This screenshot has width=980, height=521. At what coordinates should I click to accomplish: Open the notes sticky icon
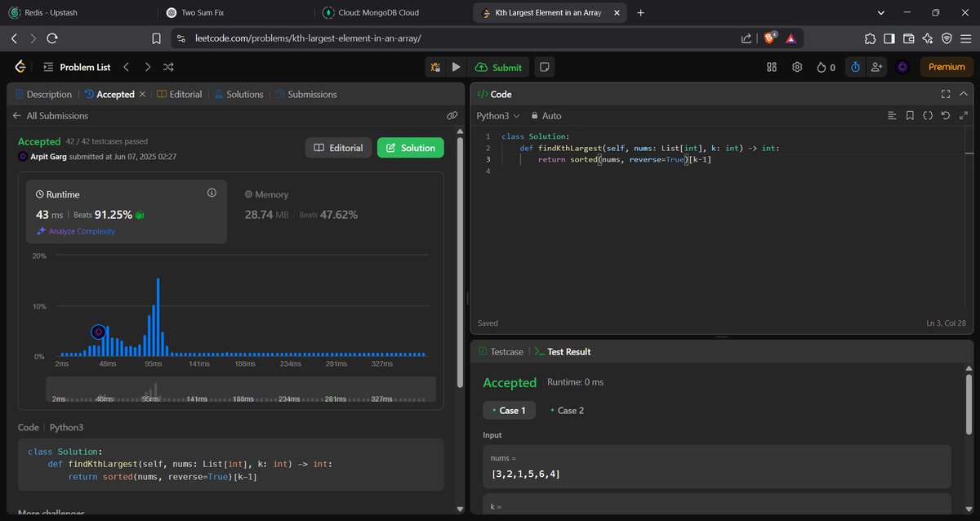[x=545, y=67]
